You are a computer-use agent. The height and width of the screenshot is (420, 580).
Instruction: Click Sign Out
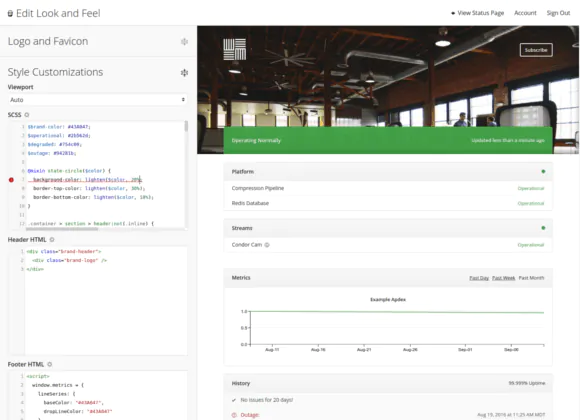click(x=558, y=13)
